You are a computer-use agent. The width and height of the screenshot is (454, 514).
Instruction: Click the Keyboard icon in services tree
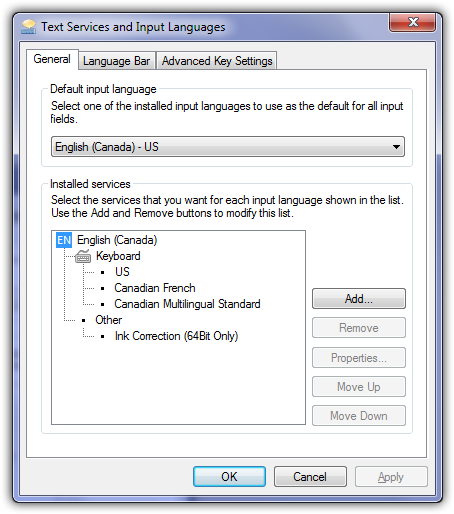click(83, 256)
